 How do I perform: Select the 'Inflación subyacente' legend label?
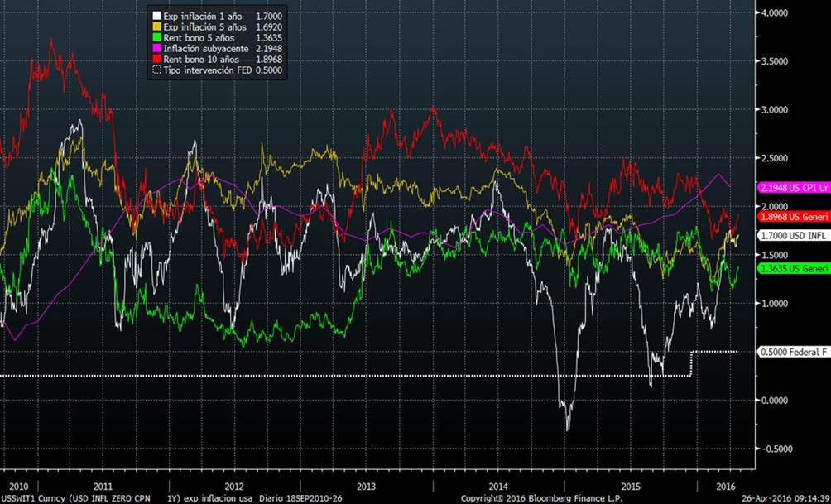tap(205, 49)
